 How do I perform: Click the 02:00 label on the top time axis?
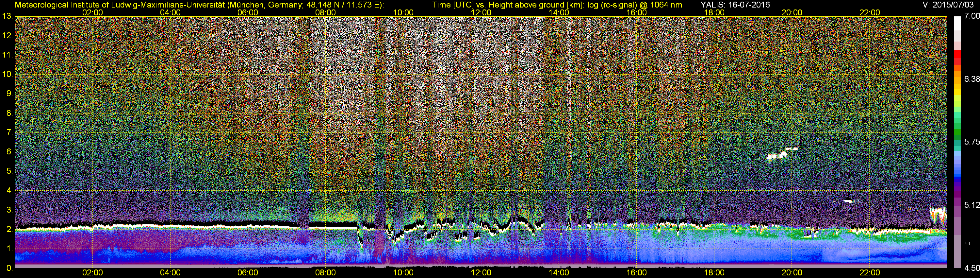(92, 12)
